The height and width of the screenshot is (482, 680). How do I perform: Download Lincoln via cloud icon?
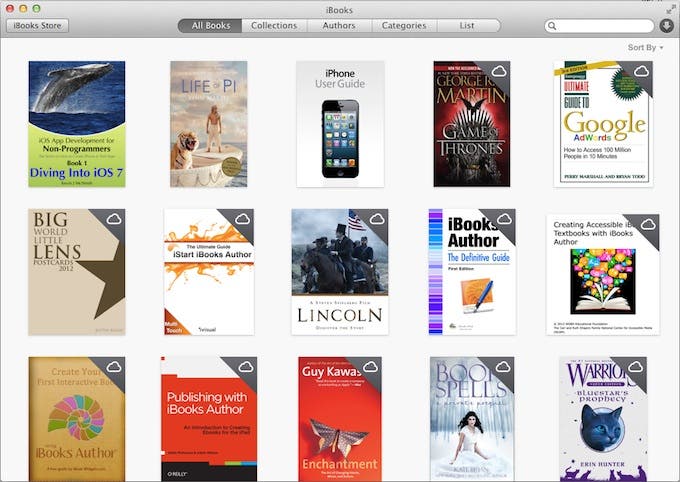coord(377,219)
